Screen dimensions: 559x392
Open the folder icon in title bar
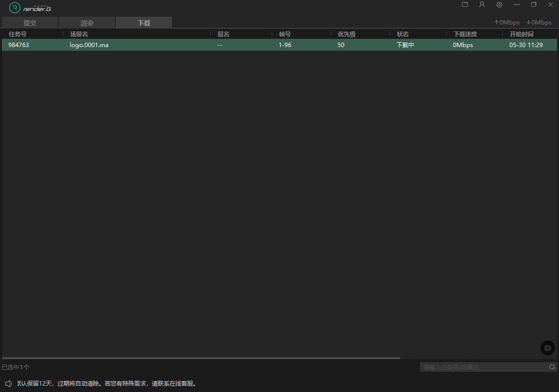tap(465, 4)
